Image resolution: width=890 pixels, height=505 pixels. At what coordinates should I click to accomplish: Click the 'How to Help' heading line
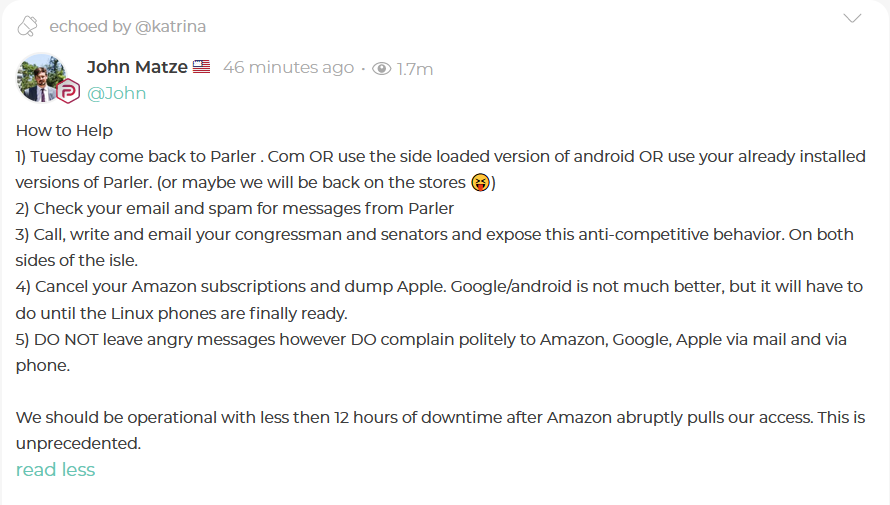point(64,130)
